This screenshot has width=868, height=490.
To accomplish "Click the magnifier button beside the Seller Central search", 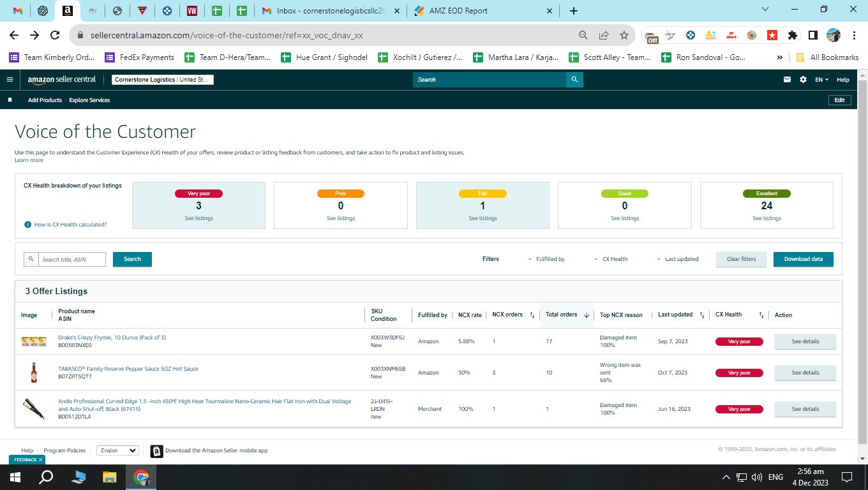I will pyautogui.click(x=574, y=80).
